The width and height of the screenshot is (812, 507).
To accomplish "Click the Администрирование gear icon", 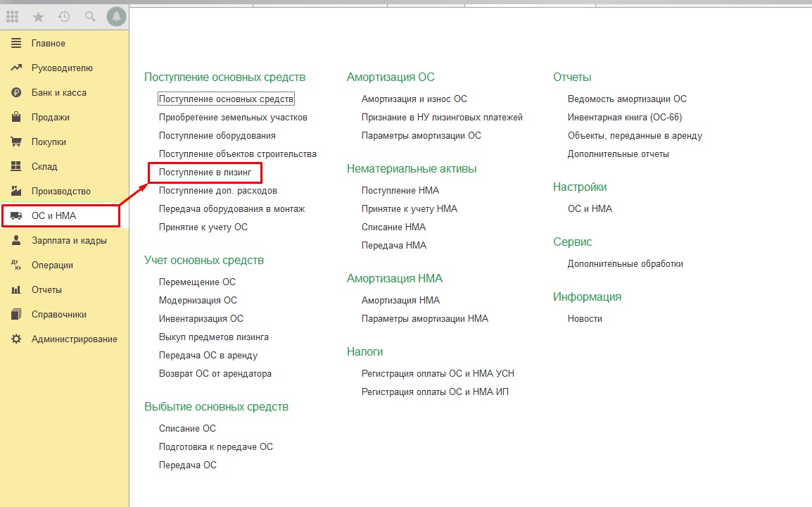I will [x=15, y=339].
